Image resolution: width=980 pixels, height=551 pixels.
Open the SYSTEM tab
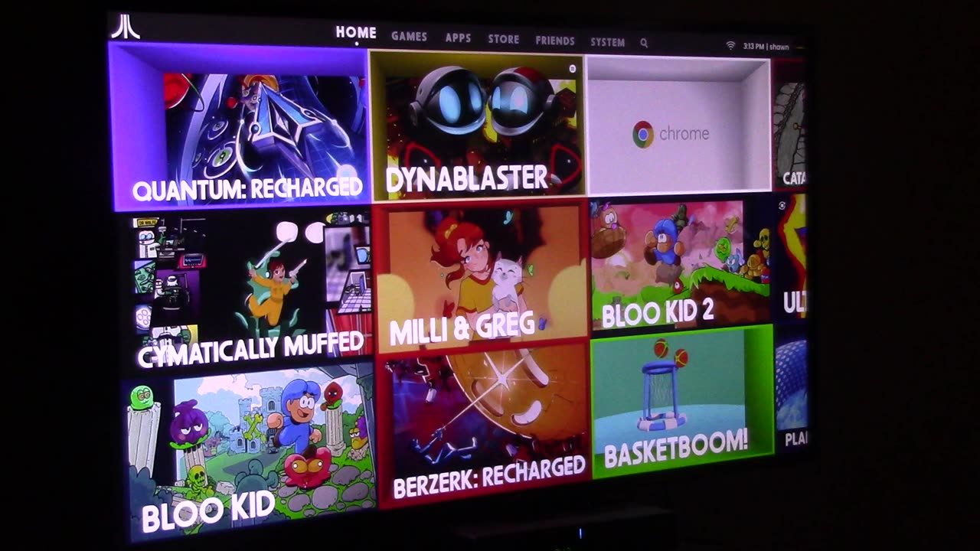[608, 42]
